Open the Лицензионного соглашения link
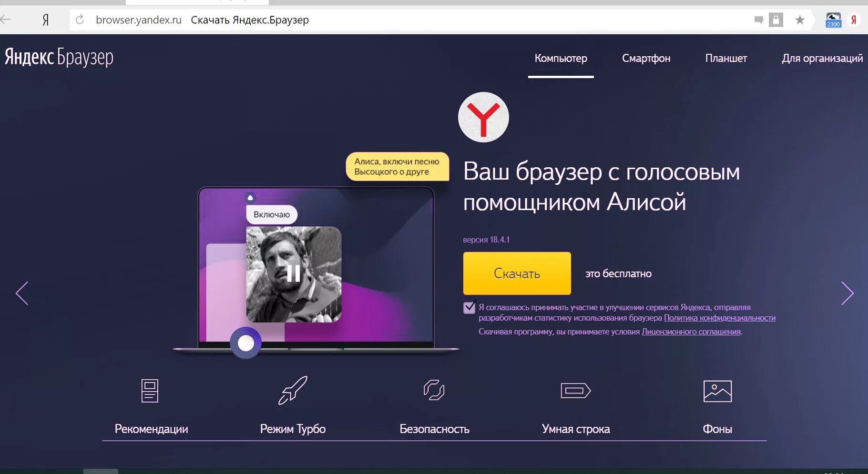868x474 pixels. [691, 332]
